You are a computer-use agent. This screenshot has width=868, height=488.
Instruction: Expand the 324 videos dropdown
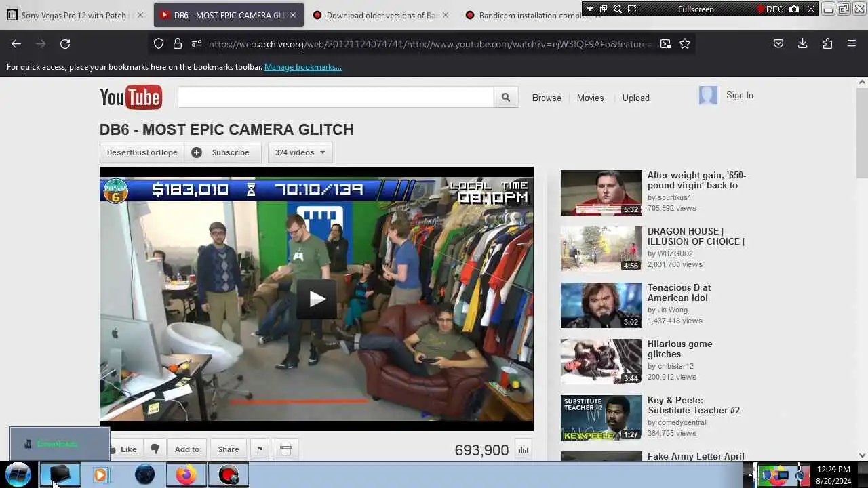300,152
